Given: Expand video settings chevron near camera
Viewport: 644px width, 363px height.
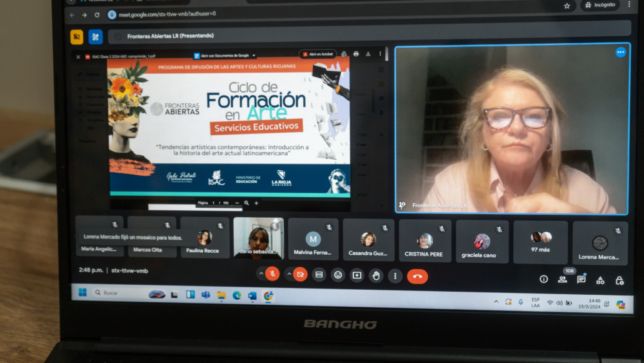Looking at the screenshot, I should 289,274.
